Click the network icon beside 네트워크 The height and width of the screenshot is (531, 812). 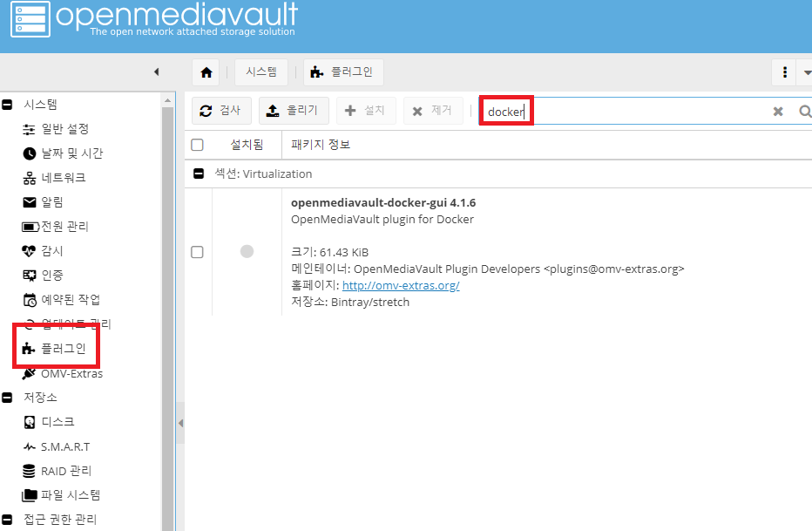pos(30,178)
